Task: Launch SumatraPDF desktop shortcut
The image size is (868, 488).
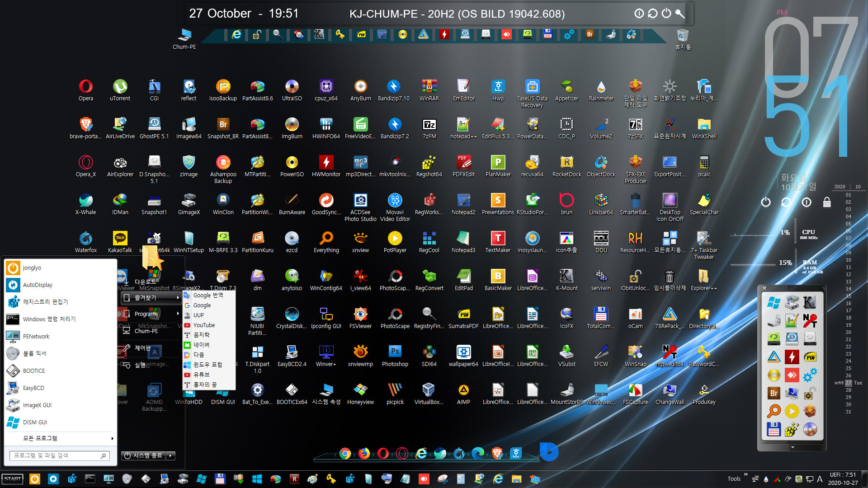Action: (x=463, y=318)
